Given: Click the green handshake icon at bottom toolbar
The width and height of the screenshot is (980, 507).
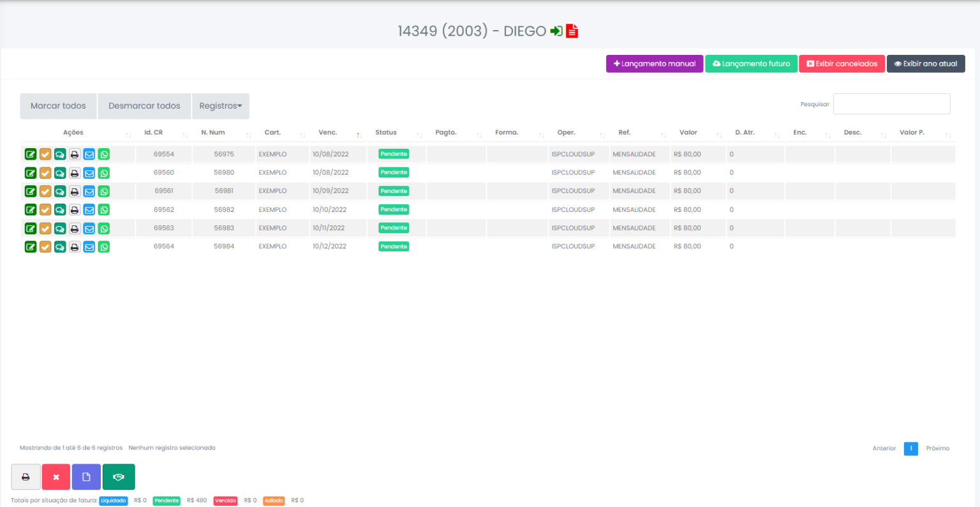Looking at the screenshot, I should pos(119,476).
